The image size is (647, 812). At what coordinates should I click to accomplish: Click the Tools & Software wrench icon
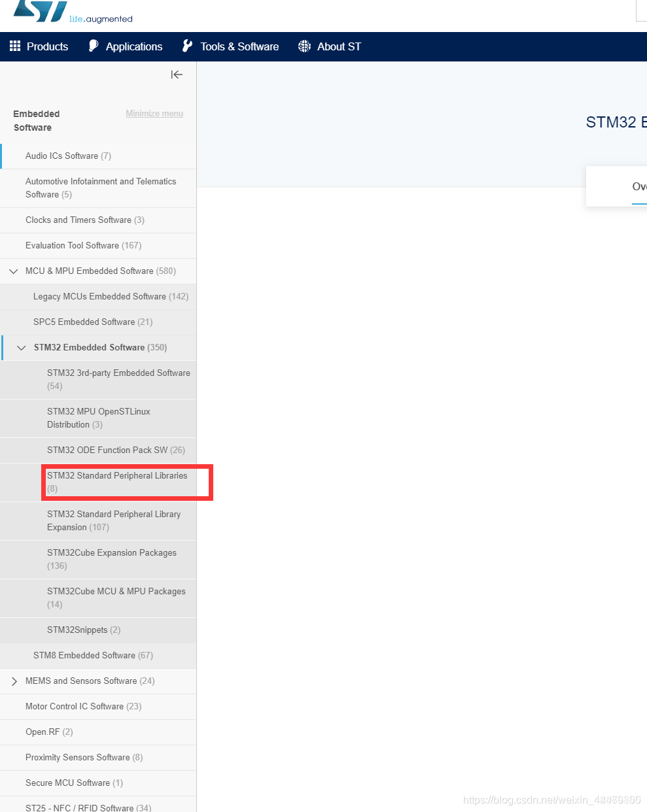click(x=187, y=46)
